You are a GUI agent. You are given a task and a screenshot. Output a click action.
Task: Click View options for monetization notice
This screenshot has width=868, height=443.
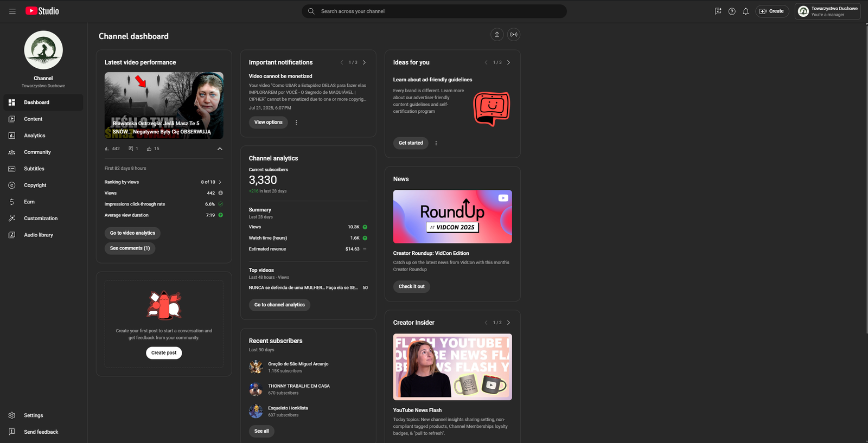269,123
